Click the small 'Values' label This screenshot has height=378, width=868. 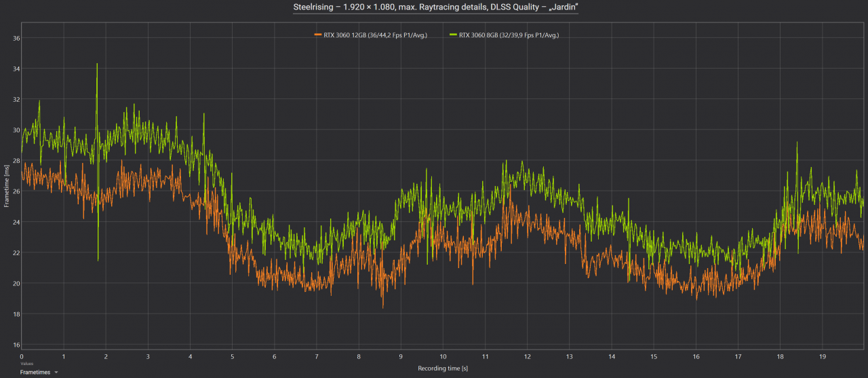point(26,364)
